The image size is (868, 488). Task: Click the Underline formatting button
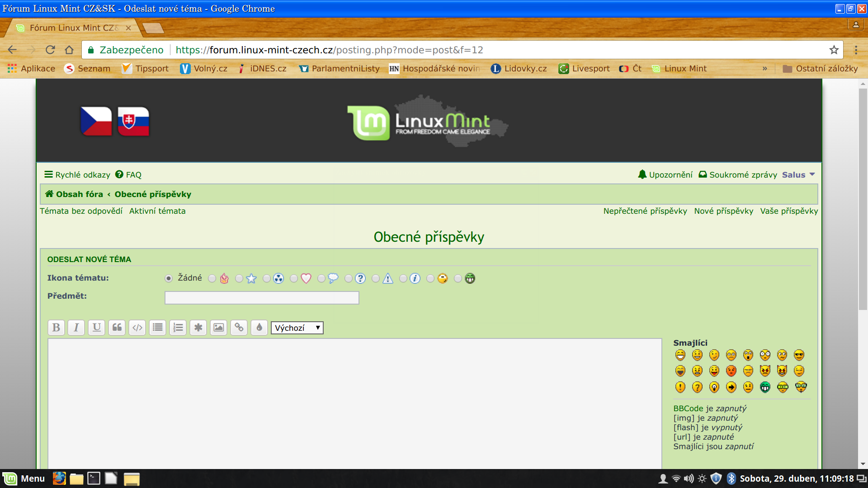97,328
